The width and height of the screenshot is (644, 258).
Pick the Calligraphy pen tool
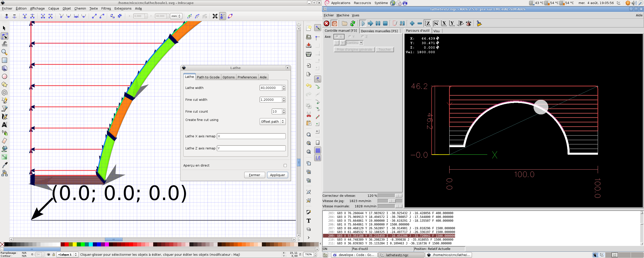point(5,117)
